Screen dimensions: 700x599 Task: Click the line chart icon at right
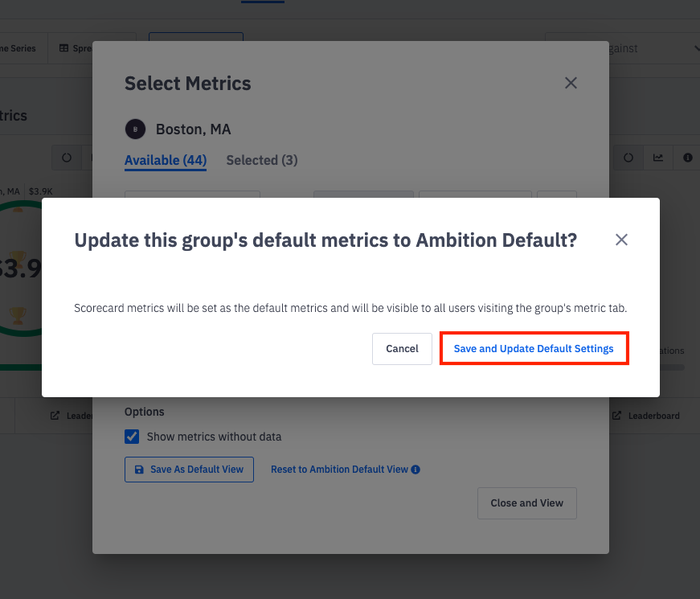pos(658,158)
